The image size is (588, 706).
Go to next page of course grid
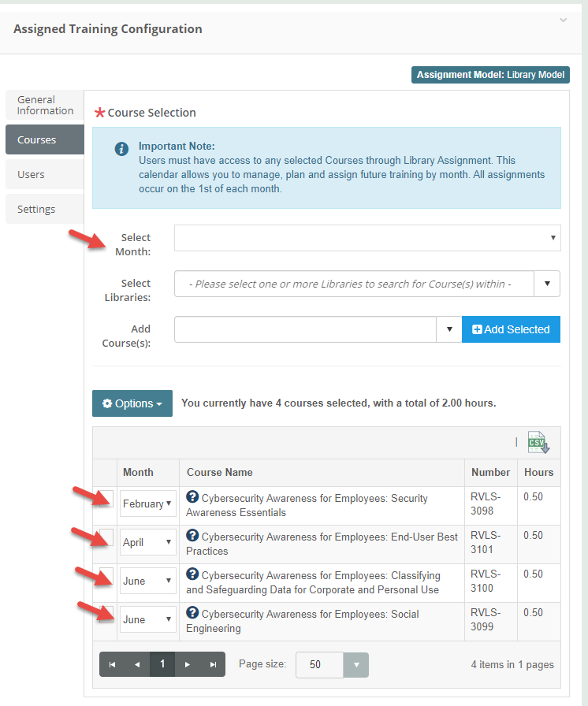pyautogui.click(x=188, y=664)
